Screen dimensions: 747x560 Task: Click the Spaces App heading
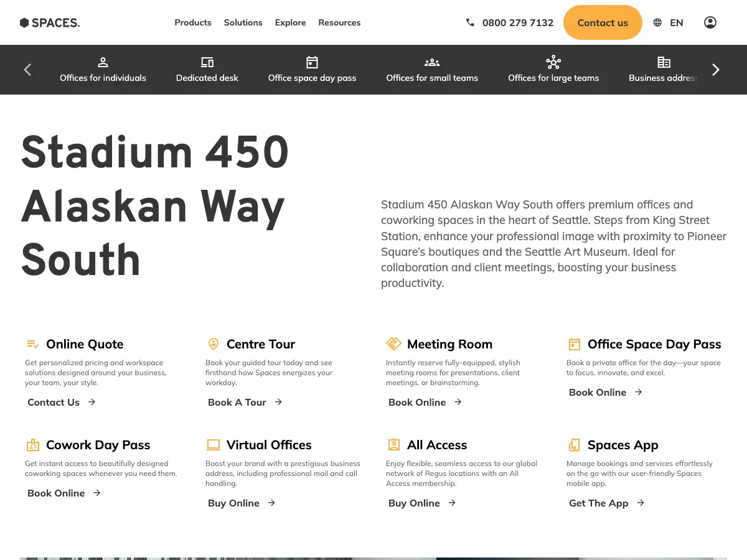[x=623, y=445]
